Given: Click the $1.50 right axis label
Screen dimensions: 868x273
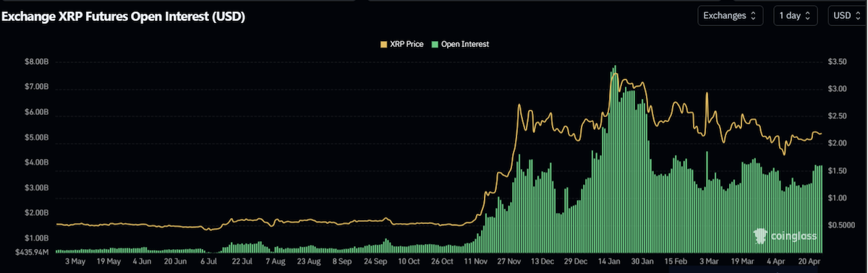Looking at the screenshot, I should pos(838,170).
